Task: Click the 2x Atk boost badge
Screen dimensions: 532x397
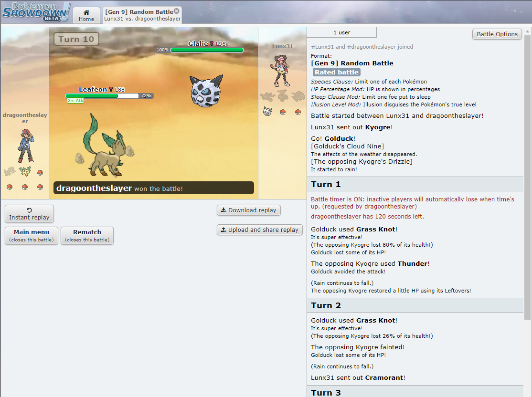Action: coord(75,101)
